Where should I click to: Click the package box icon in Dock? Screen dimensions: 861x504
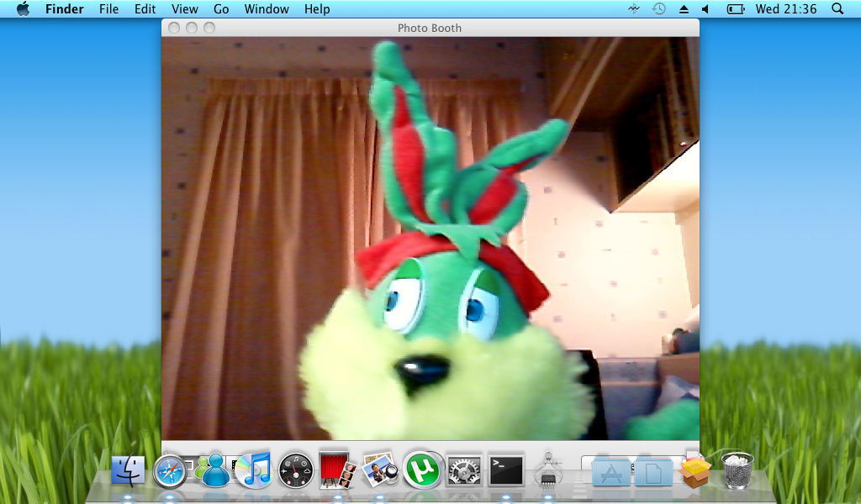pos(695,470)
